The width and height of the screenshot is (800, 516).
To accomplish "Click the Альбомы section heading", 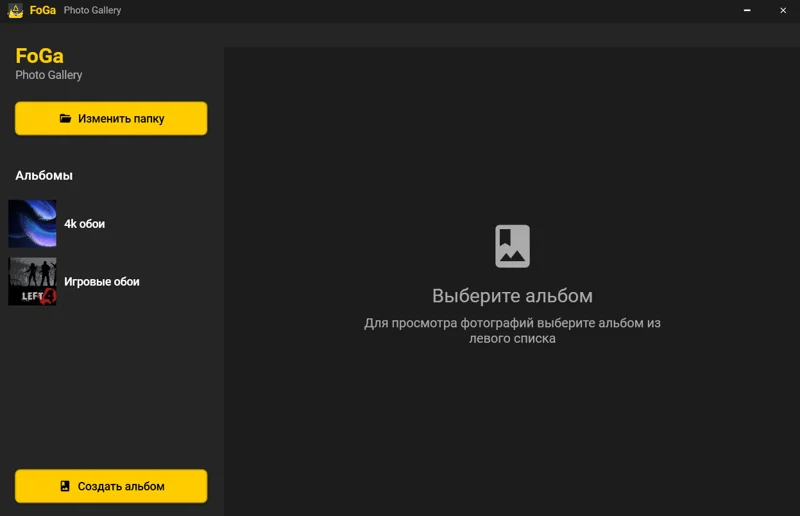I will point(44,175).
